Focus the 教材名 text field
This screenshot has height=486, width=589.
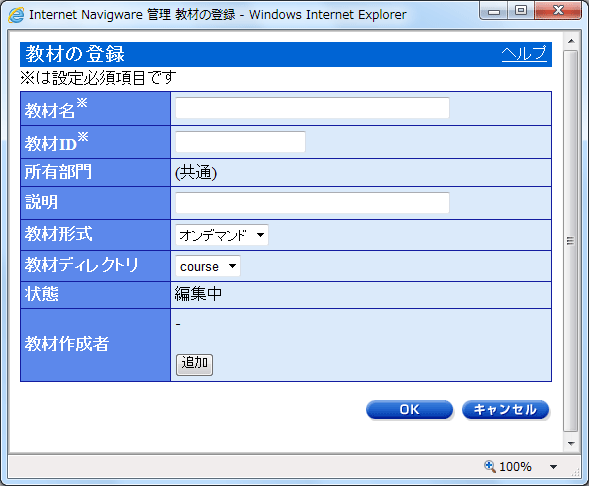coord(312,108)
